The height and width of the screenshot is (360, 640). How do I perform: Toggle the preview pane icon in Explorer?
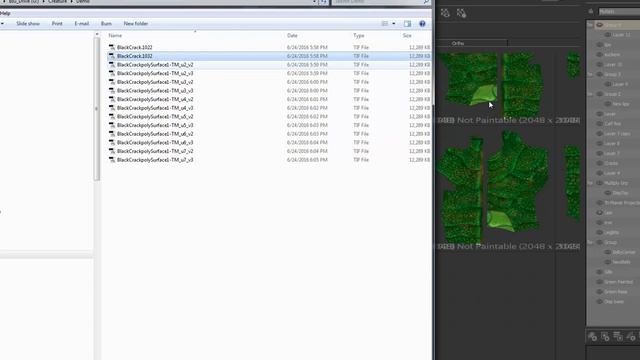tap(407, 24)
